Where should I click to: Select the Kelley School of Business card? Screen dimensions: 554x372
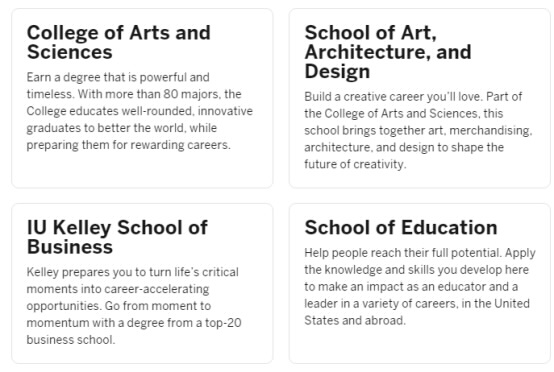[x=142, y=283]
